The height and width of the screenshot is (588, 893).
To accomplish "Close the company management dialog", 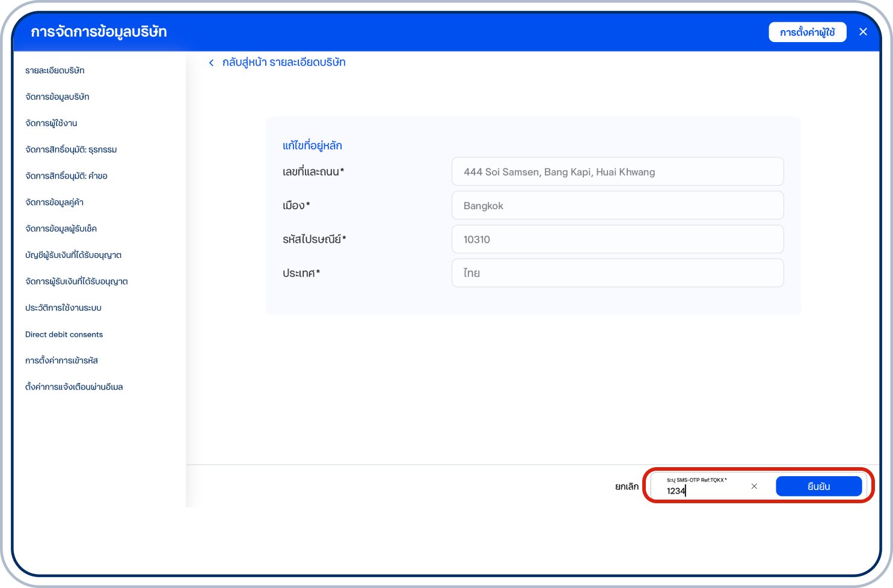I will point(863,32).
